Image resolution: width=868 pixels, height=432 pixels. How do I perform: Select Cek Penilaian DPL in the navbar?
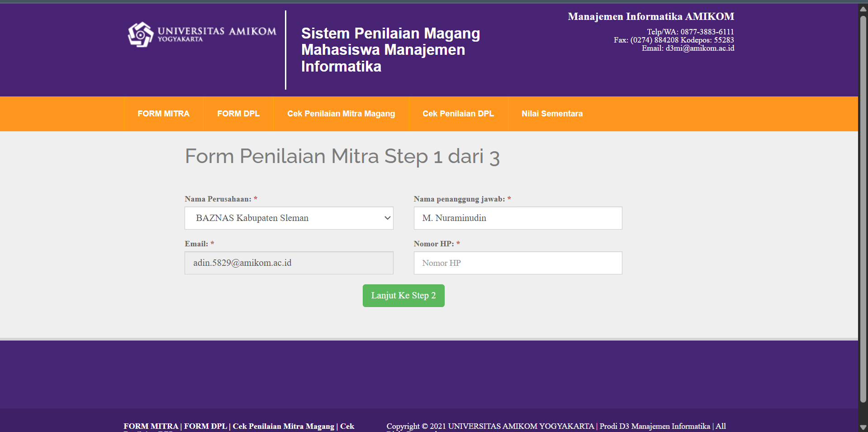pyautogui.click(x=458, y=114)
